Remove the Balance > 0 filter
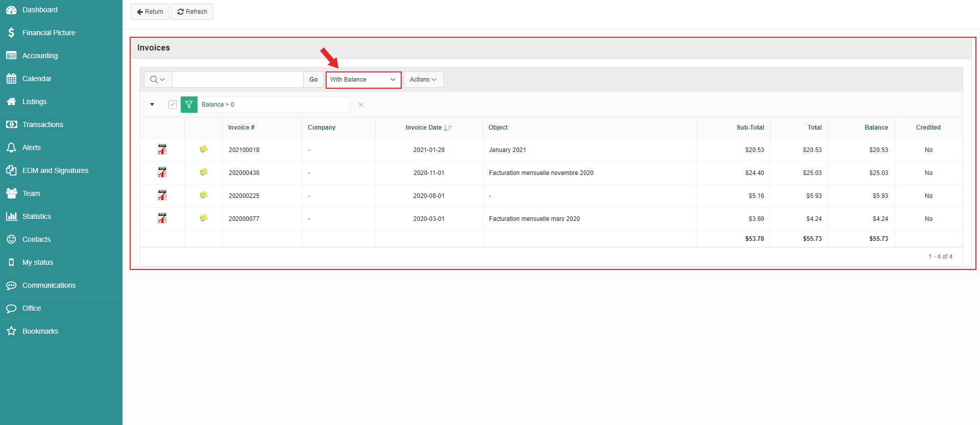Image resolution: width=980 pixels, height=425 pixels. (361, 105)
